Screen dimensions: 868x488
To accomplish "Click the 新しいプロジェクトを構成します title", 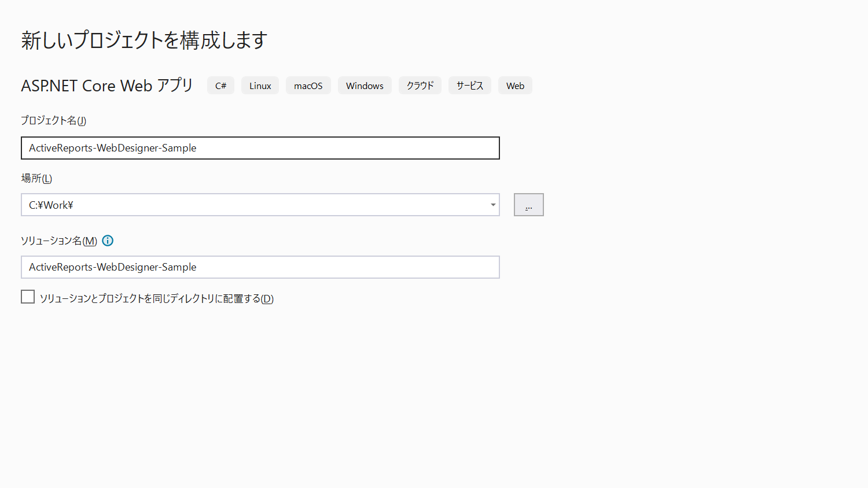I will (x=144, y=40).
